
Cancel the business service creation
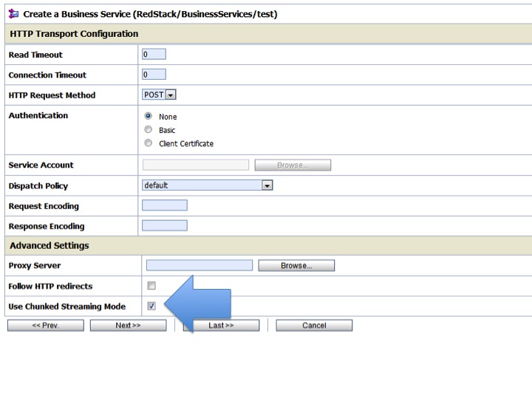point(314,325)
